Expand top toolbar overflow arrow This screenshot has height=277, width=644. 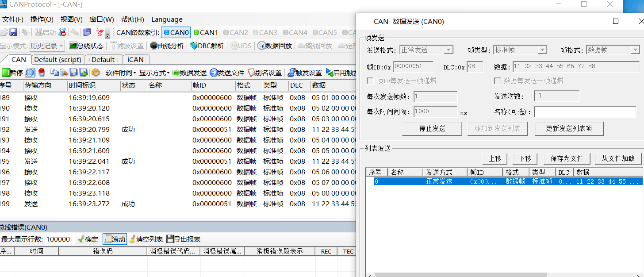click(107, 35)
